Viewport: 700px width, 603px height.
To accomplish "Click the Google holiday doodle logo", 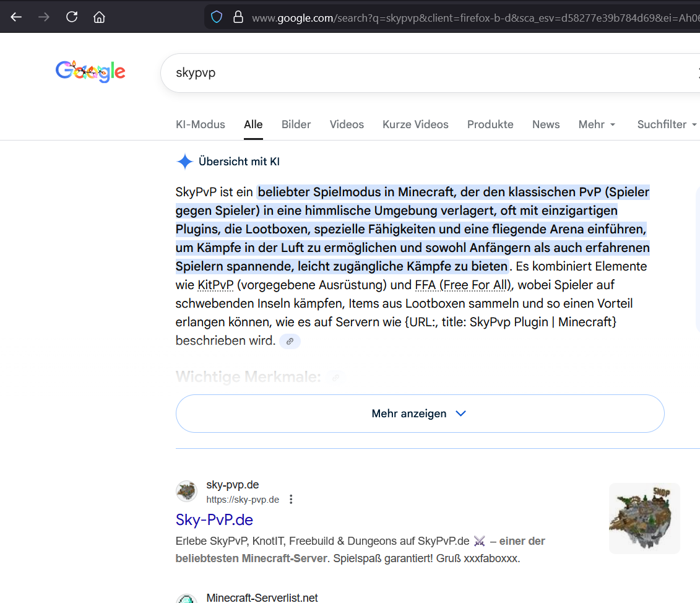I will tap(90, 71).
